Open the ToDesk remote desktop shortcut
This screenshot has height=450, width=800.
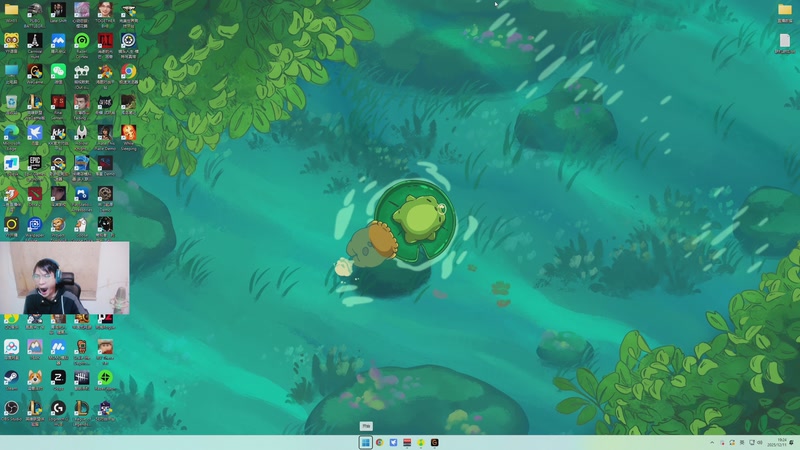coord(11,163)
